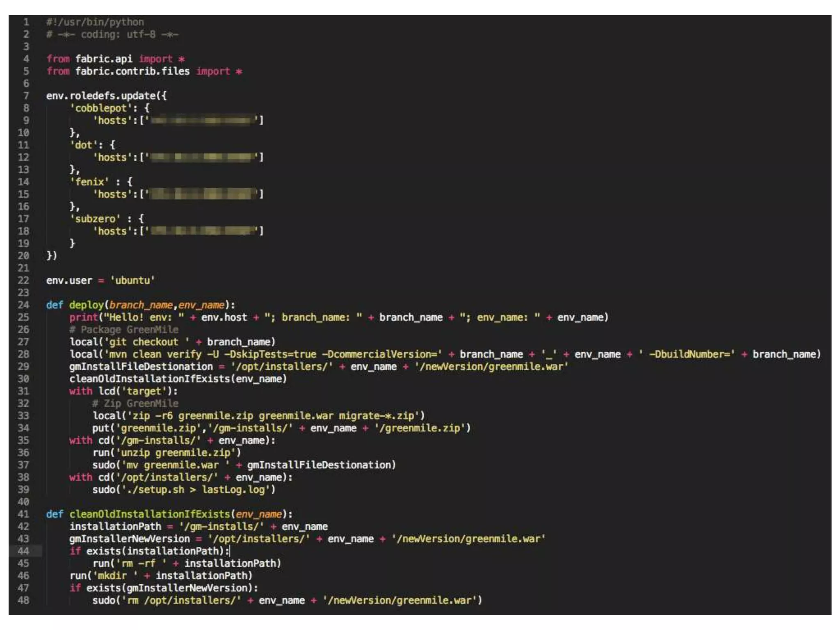Click line number 7 in the gutter

pyautogui.click(x=26, y=96)
